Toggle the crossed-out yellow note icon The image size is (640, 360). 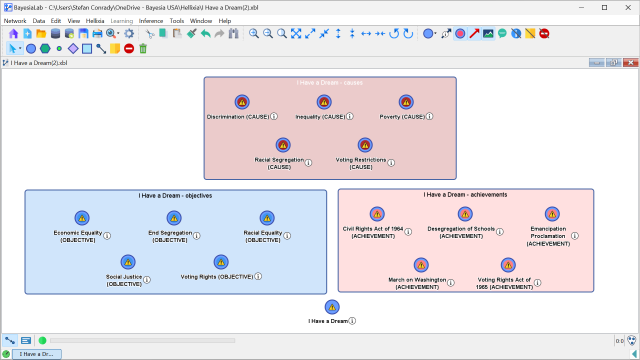pos(530,34)
